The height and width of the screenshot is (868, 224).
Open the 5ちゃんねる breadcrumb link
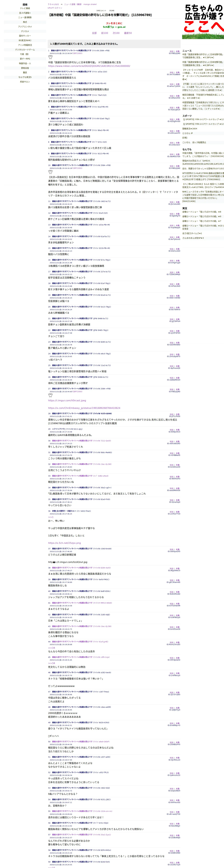(x=53, y=4)
